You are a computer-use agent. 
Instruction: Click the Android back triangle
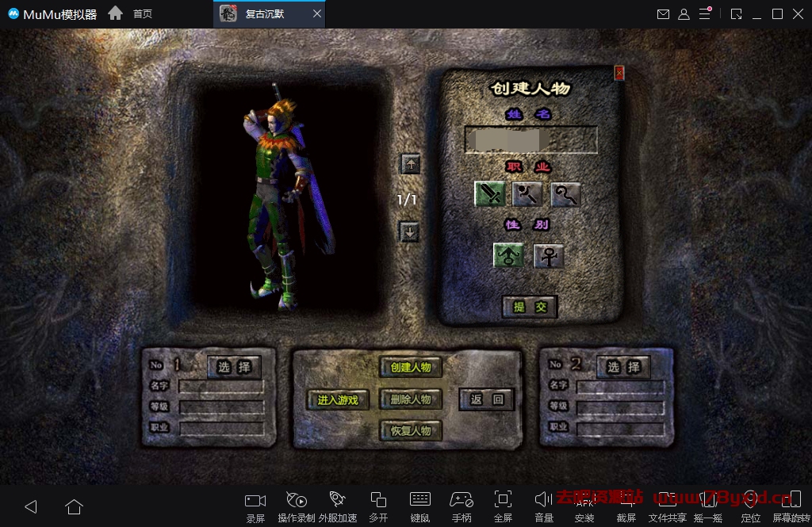31,506
